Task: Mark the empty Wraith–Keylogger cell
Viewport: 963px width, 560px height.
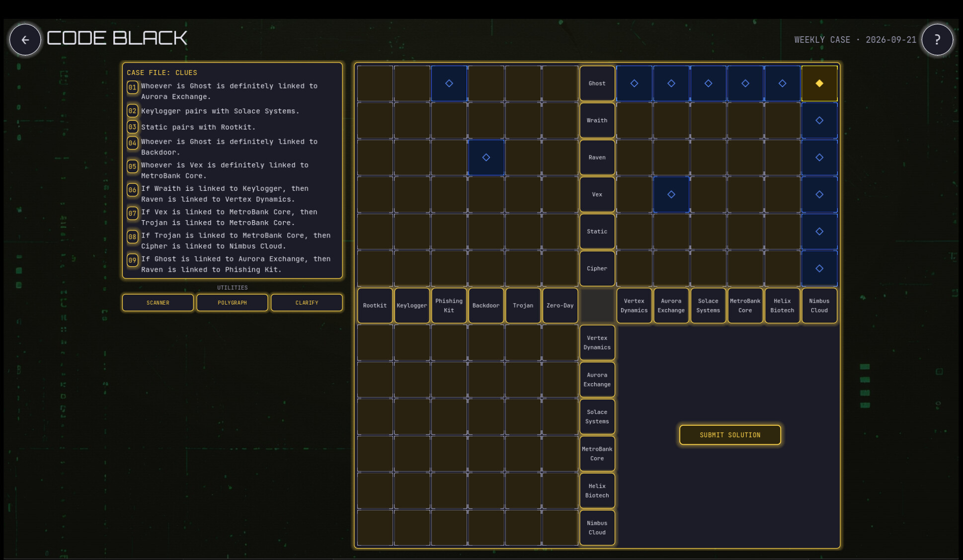Action: 412,120
